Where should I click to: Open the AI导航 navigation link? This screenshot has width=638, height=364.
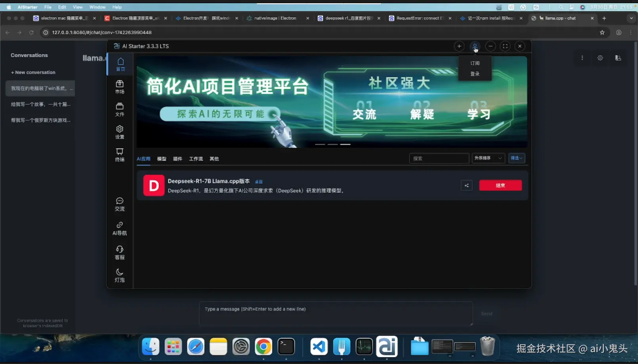coord(120,228)
